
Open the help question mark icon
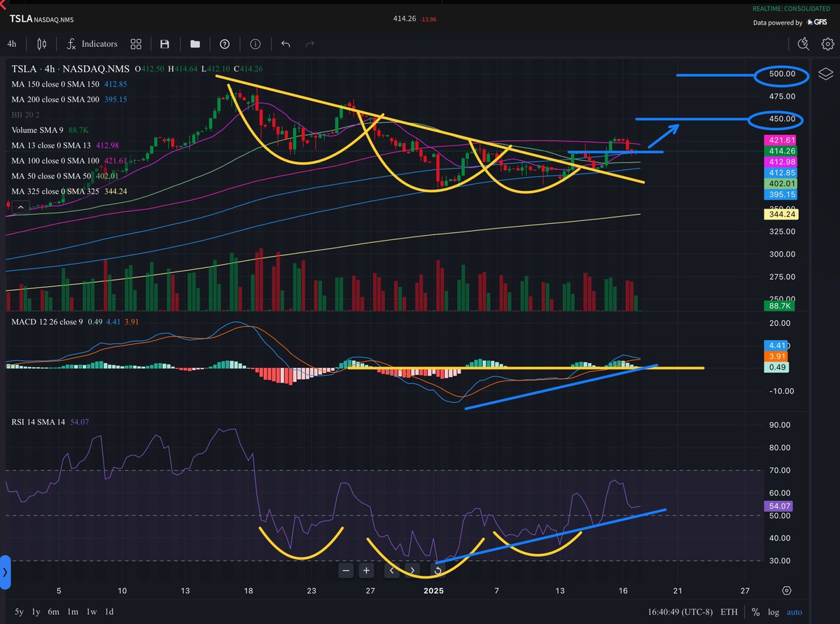coord(225,44)
